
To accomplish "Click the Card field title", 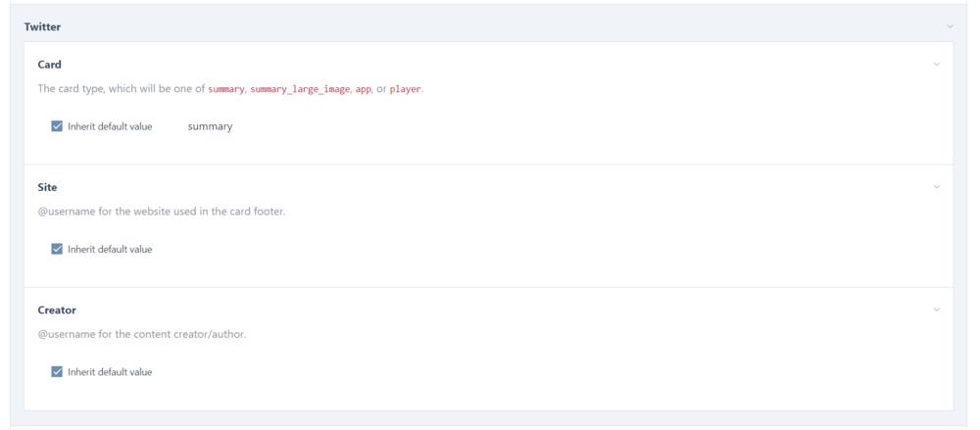I will [49, 65].
